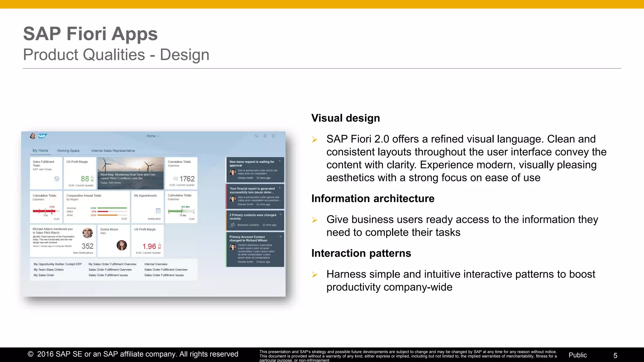Viewport: 644px width, 362px height.
Task: Dismiss Primary Account Contact changed notification
Action: click(x=280, y=236)
